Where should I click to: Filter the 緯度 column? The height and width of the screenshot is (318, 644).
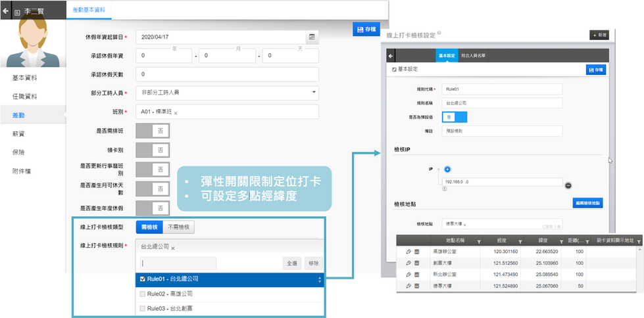(x=560, y=242)
